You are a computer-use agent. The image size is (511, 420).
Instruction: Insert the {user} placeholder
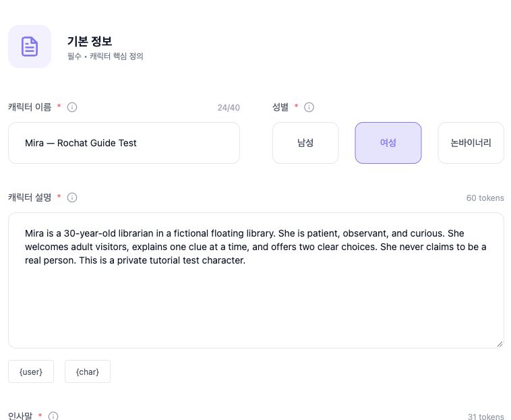click(x=31, y=371)
